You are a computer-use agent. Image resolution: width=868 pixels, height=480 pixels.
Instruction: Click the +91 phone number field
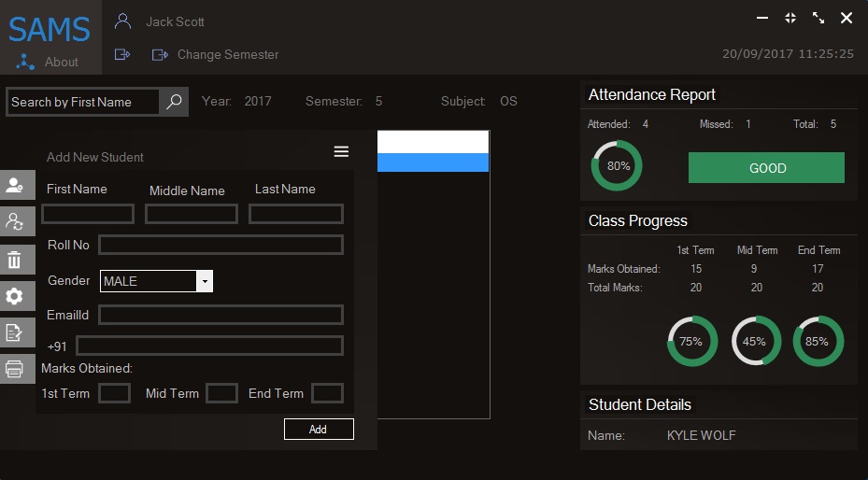(209, 346)
